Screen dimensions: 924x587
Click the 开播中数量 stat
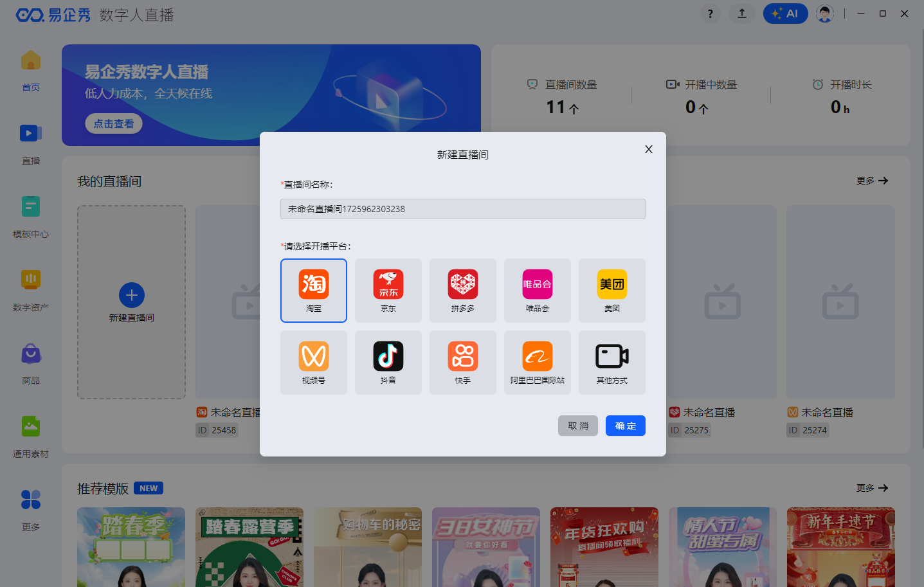click(x=702, y=96)
